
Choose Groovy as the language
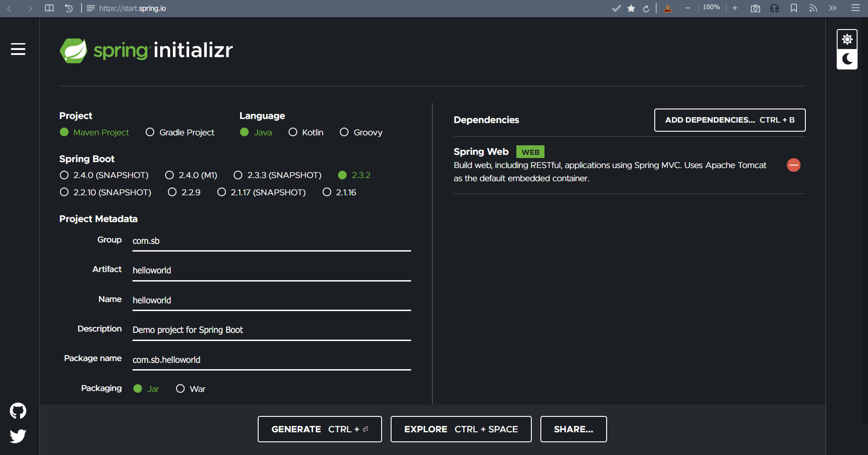(361, 132)
